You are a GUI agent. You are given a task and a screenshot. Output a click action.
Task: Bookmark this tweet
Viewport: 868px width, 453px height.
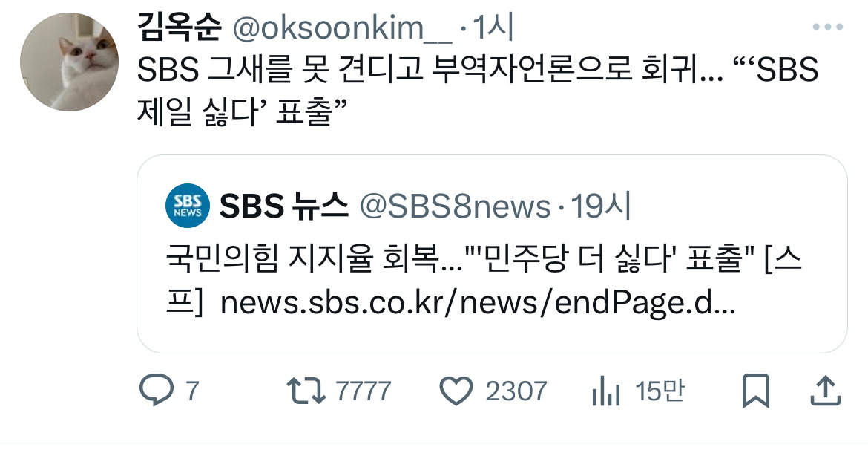tap(756, 391)
